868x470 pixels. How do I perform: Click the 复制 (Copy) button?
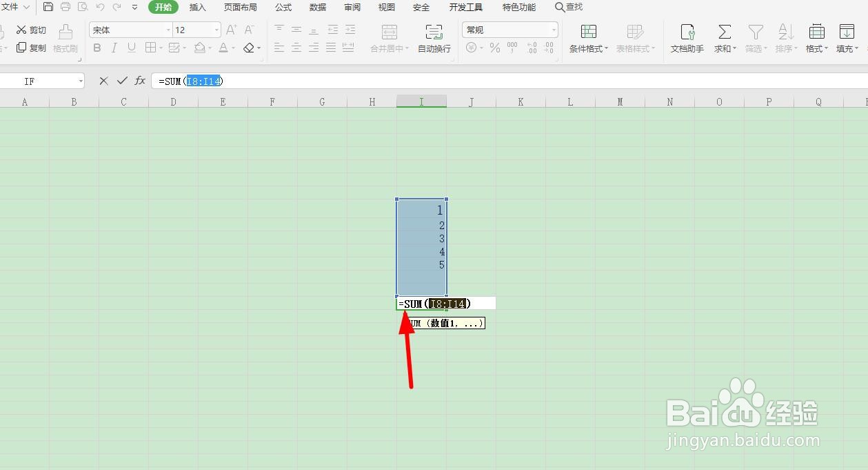[32, 48]
